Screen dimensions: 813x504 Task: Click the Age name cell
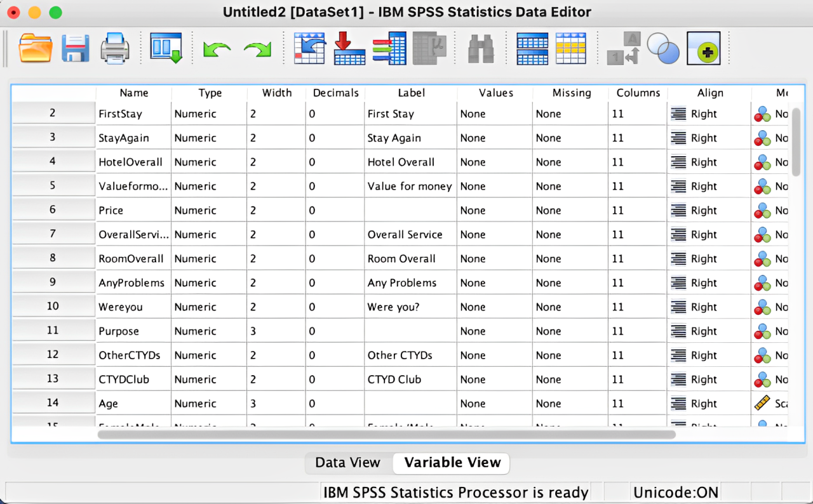point(134,404)
